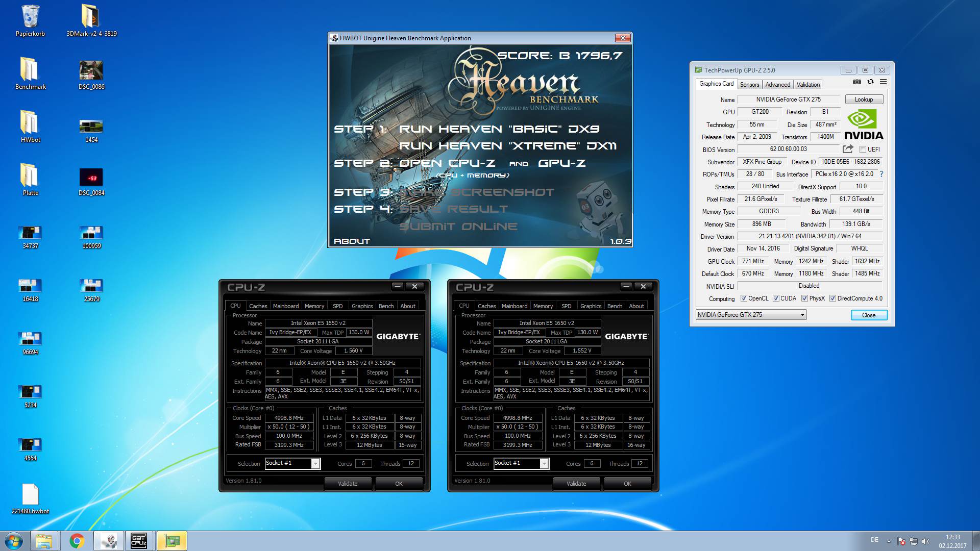Screen dimensions: 980x551
Task: Select the 100959 screenshot file
Action: pyautogui.click(x=91, y=237)
